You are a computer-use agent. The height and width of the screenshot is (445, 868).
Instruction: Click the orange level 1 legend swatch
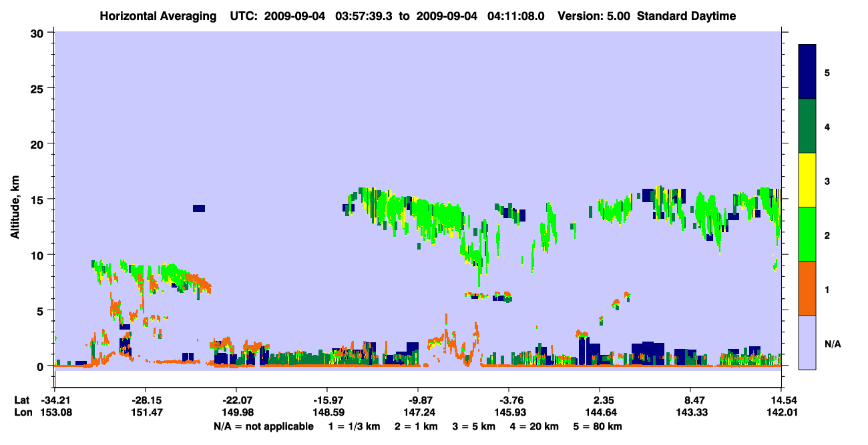tap(807, 288)
